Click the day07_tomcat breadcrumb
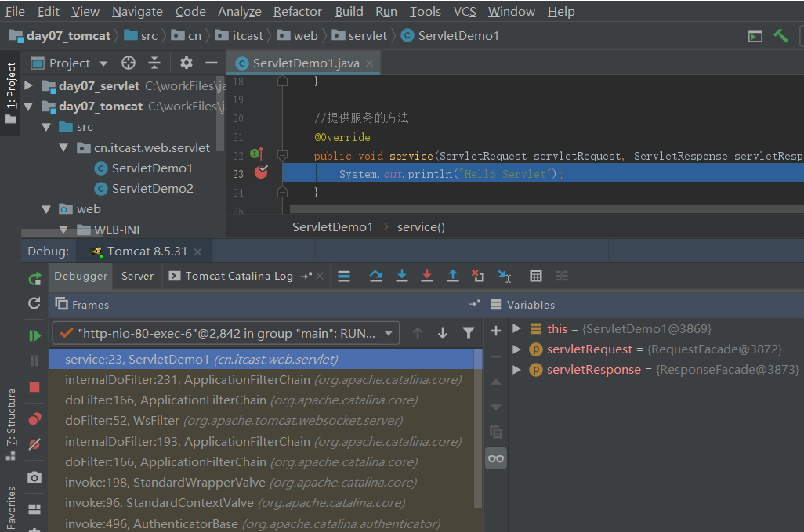The height and width of the screenshot is (532, 804). pos(60,36)
